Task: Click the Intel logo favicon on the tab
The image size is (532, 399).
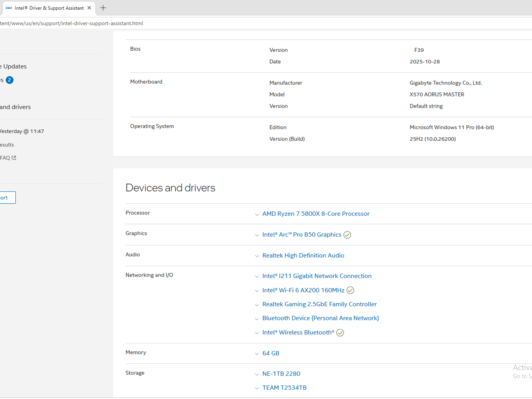Action: (x=9, y=8)
